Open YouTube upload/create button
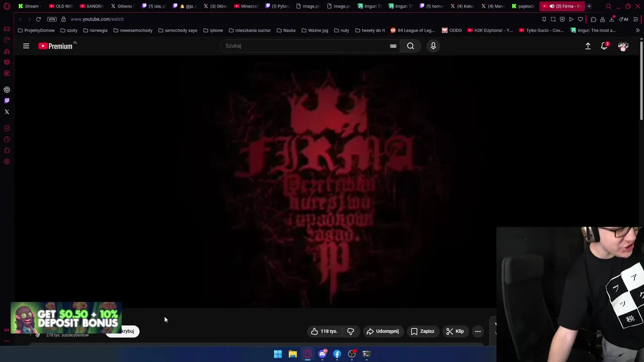This screenshot has width=644, height=362. coord(588,46)
